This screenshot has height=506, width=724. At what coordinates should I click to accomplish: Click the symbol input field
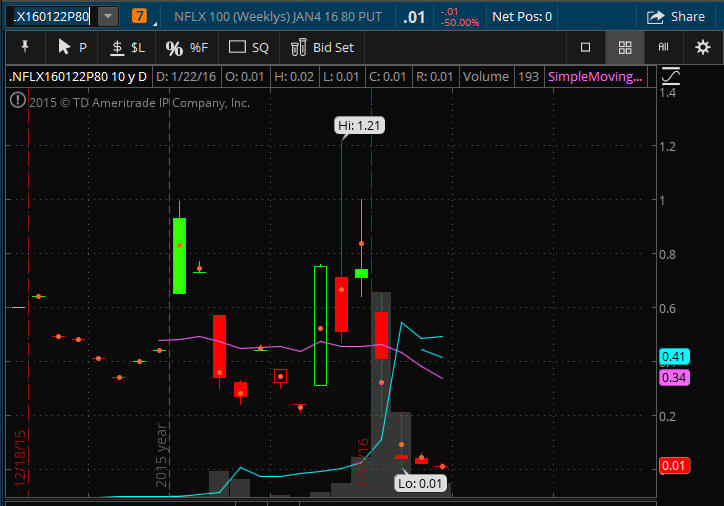click(50, 16)
